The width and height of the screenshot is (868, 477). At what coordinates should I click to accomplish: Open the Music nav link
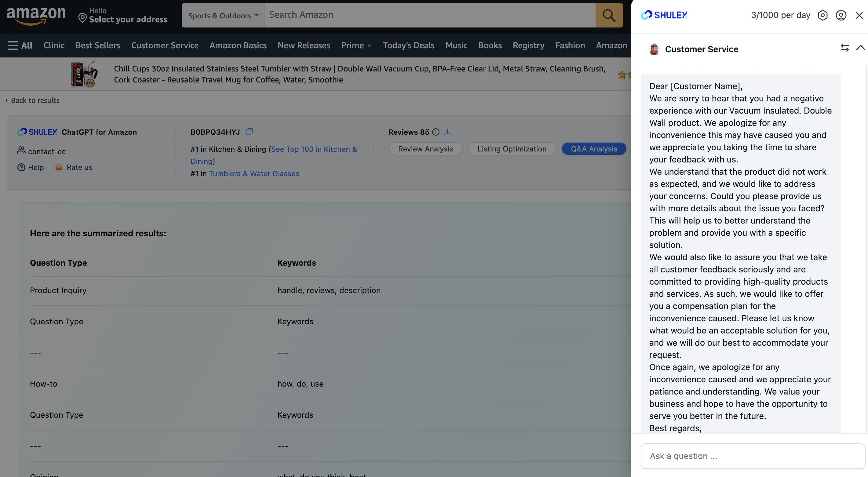pyautogui.click(x=456, y=45)
